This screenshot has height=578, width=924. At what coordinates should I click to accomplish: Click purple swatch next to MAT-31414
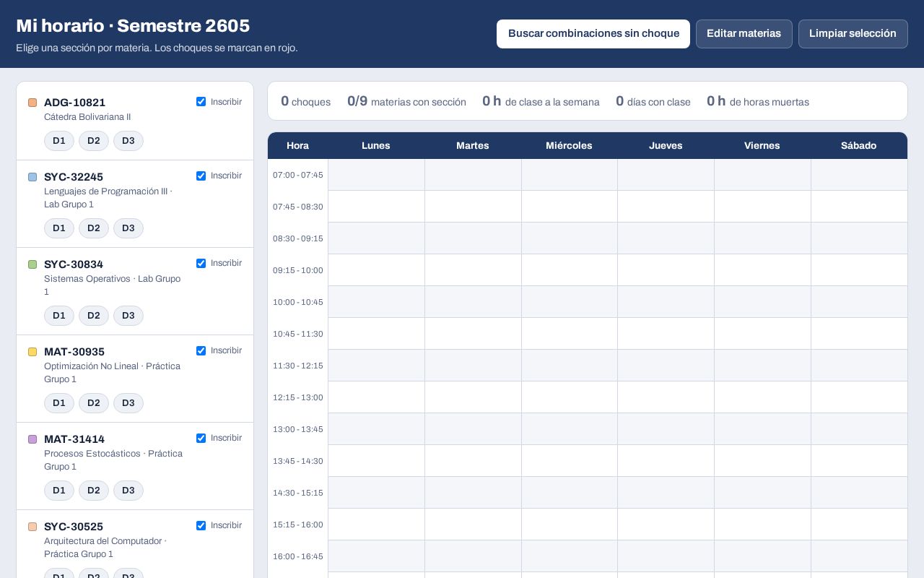[32, 439]
